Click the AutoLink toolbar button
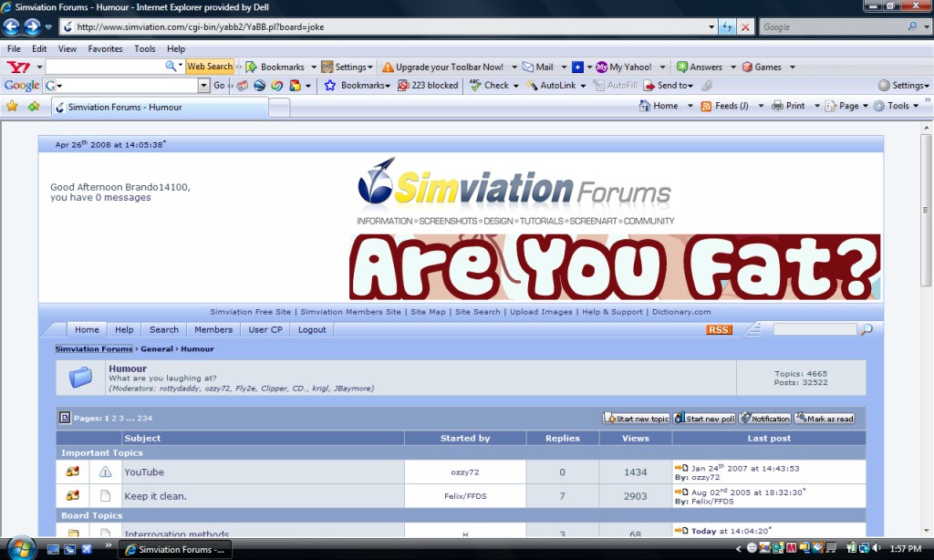The image size is (934, 560). pyautogui.click(x=550, y=85)
